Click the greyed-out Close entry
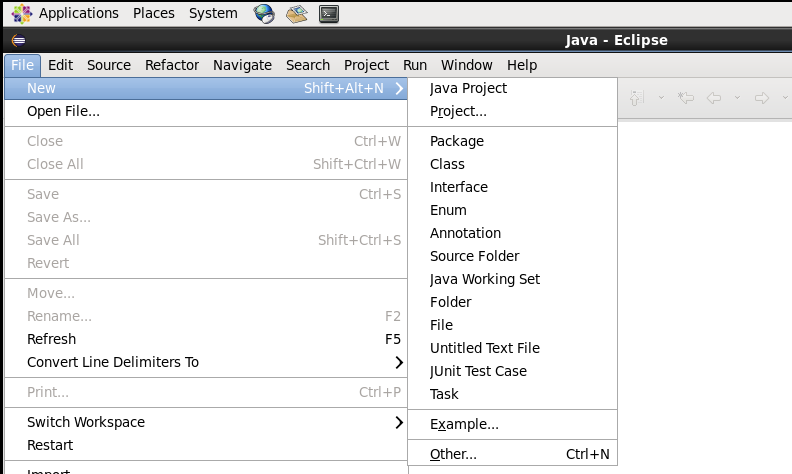The width and height of the screenshot is (792, 474). point(206,141)
